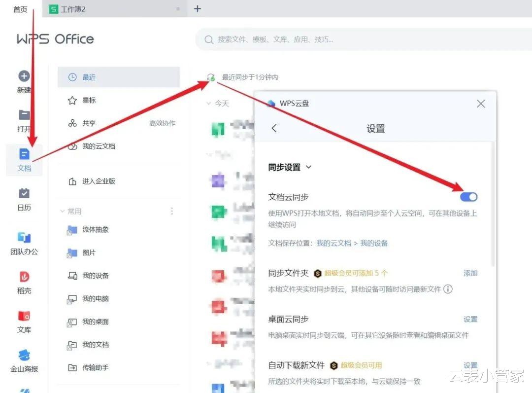This screenshot has width=532, height=393.
Task: Go back from the 设置 panel
Action: tap(274, 128)
